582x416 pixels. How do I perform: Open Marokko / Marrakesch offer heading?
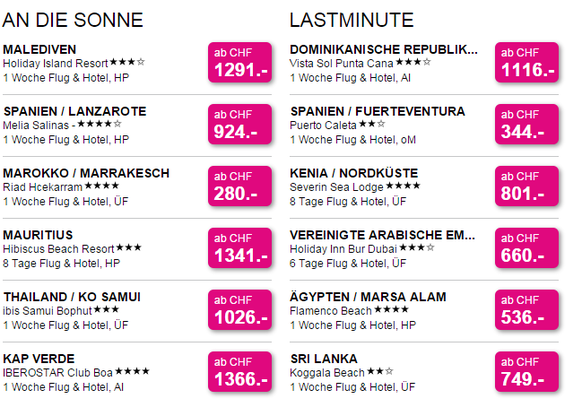click(86, 173)
